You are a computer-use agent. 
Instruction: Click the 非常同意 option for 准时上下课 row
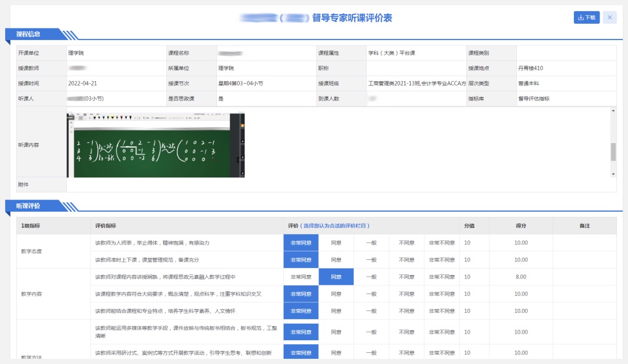click(301, 260)
